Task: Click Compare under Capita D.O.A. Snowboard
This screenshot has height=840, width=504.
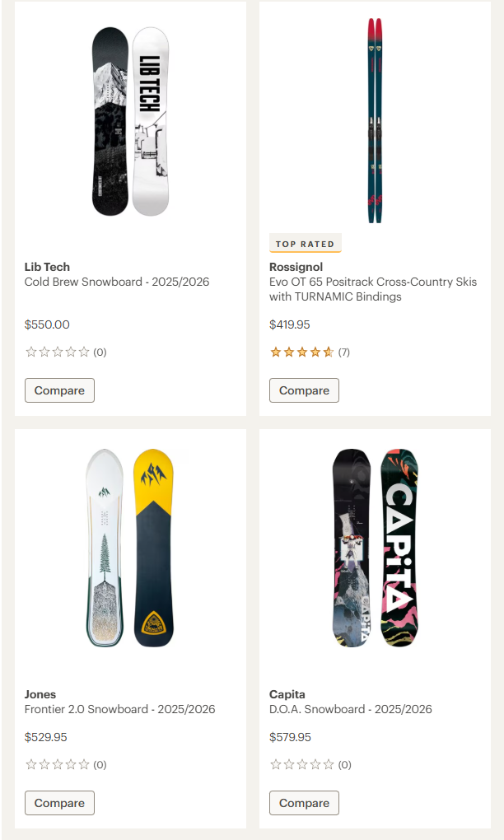Action: coord(304,803)
